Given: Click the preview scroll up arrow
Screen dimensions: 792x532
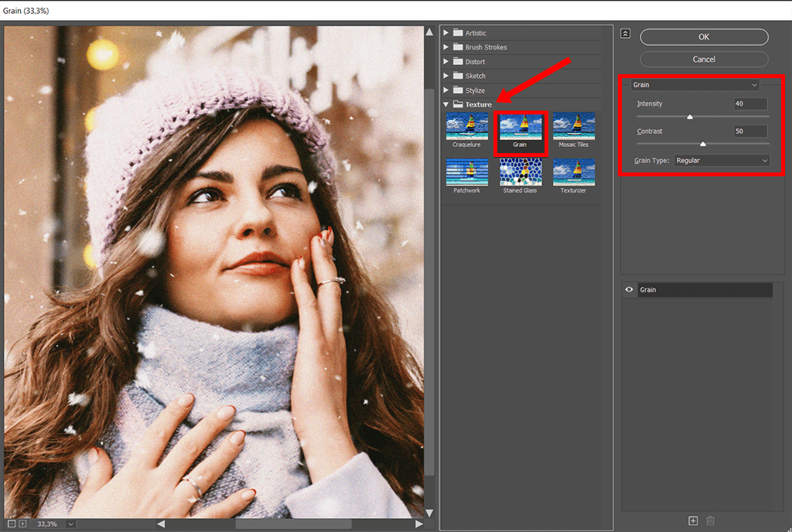Looking at the screenshot, I should [429, 32].
